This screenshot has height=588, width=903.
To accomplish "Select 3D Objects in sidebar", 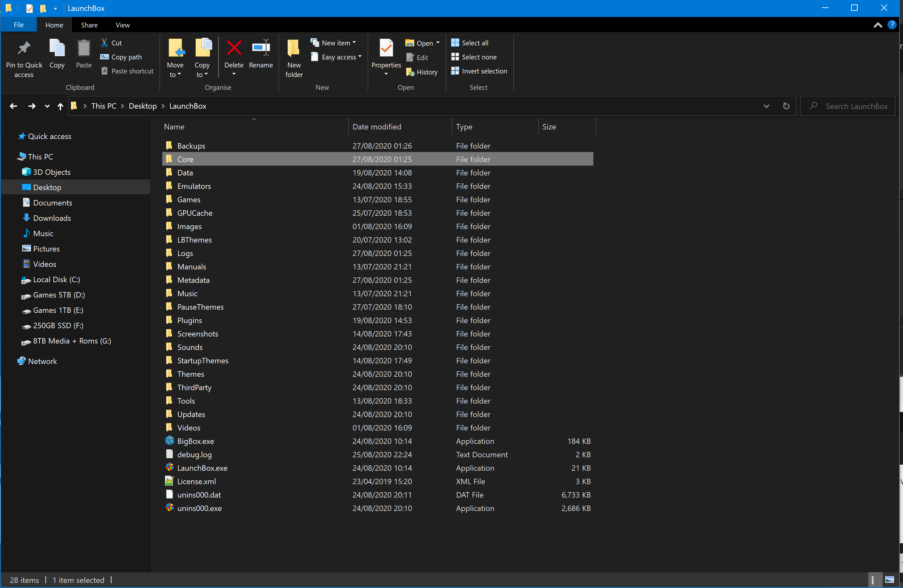I will click(51, 172).
